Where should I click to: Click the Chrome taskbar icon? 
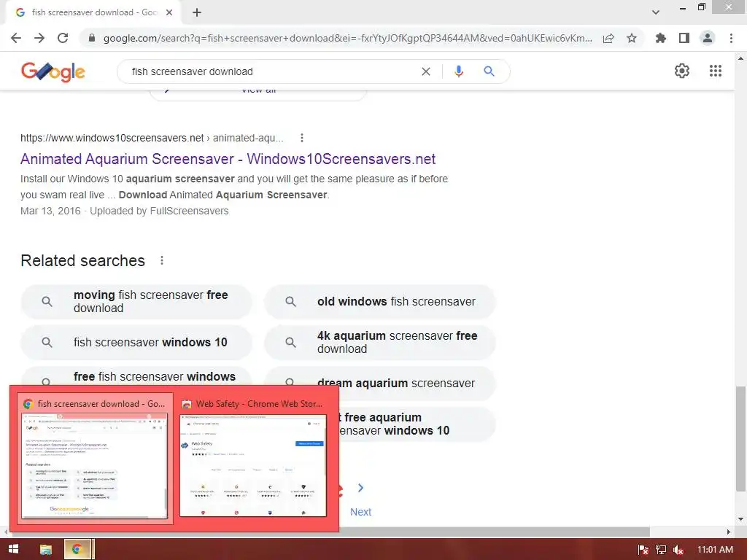(x=77, y=550)
